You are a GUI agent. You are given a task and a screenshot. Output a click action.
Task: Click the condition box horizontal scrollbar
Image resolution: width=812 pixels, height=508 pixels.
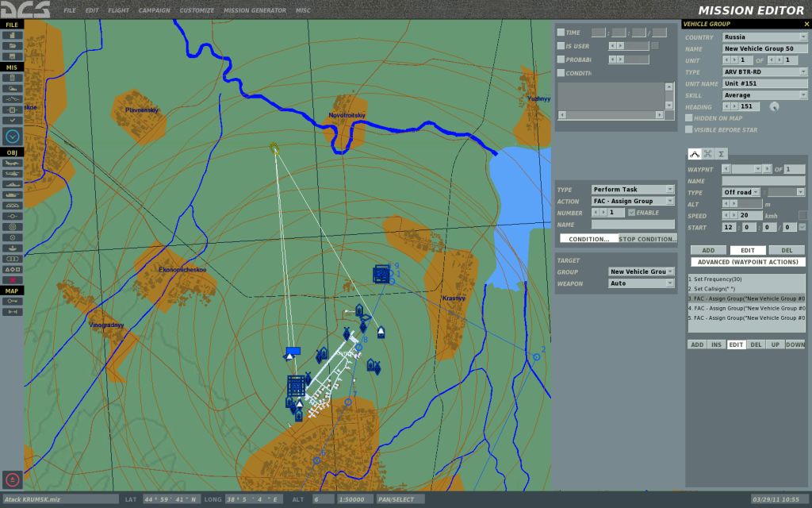click(611, 114)
